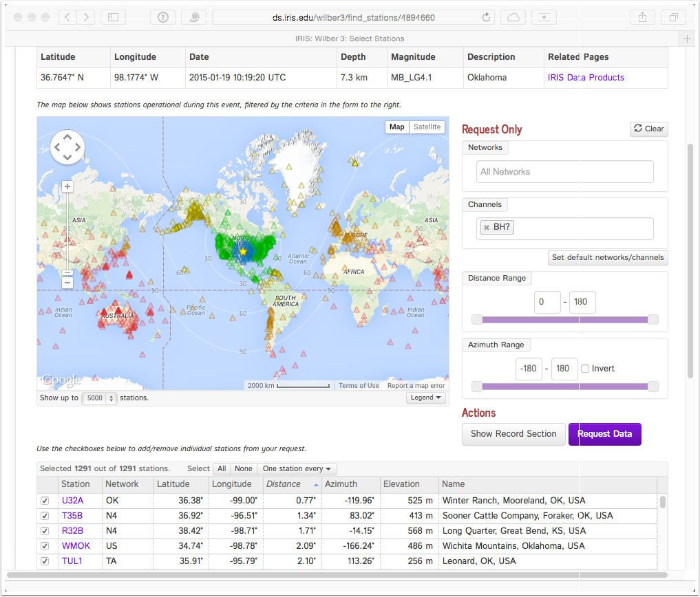Open the Share icon in Safari toolbar
The height and width of the screenshot is (597, 700).
coord(642,17)
